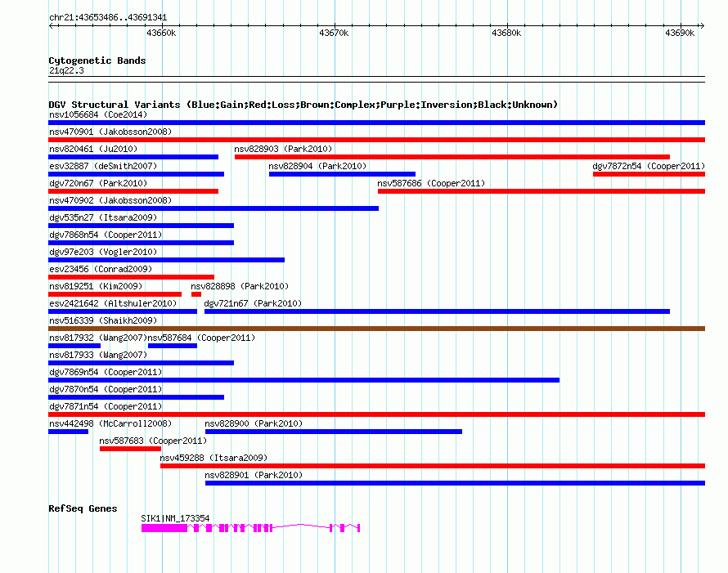728x573 pixels.
Task: Select the dgv7870n54 (Cooper2011) label
Action: click(x=106, y=389)
